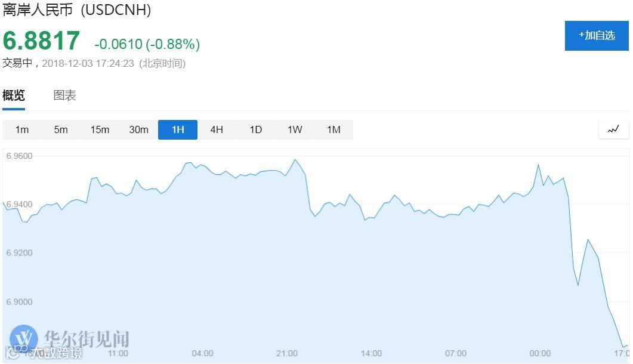Choose the 30m interval
The image size is (633, 364).
tap(138, 129)
